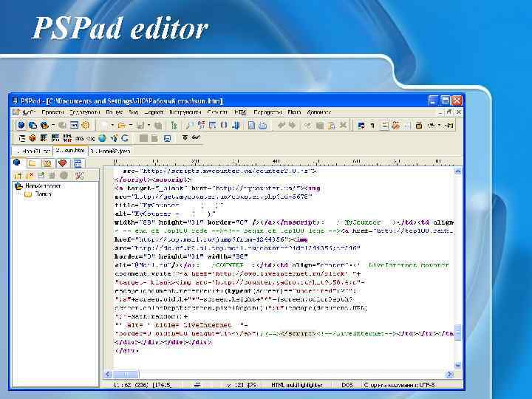
Task: Select the project globe tab in side panel
Action: pyautogui.click(x=16, y=163)
